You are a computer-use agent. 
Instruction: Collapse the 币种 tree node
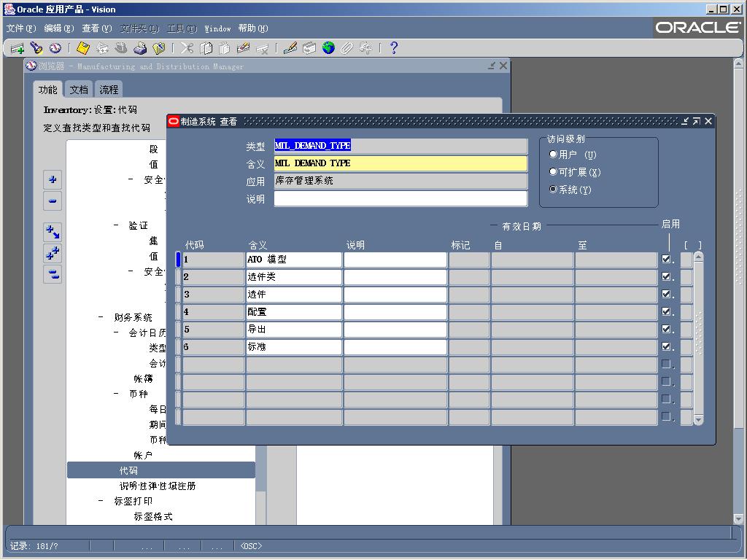[x=116, y=394]
